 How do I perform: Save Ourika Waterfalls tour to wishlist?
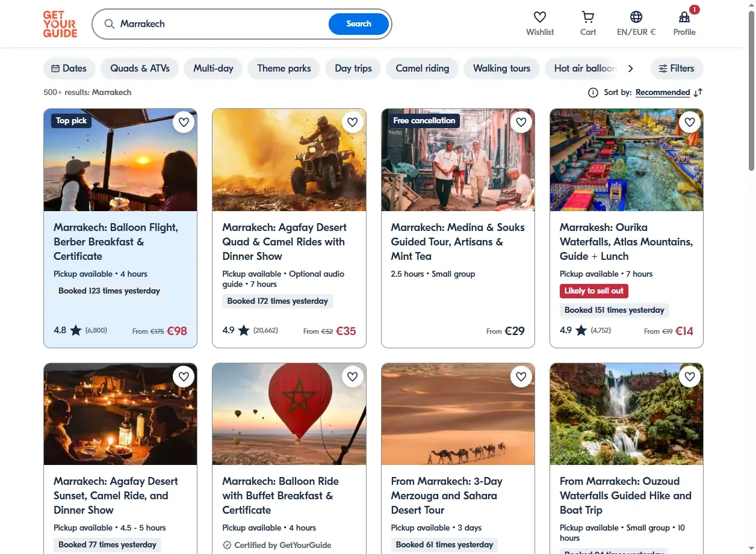point(690,122)
